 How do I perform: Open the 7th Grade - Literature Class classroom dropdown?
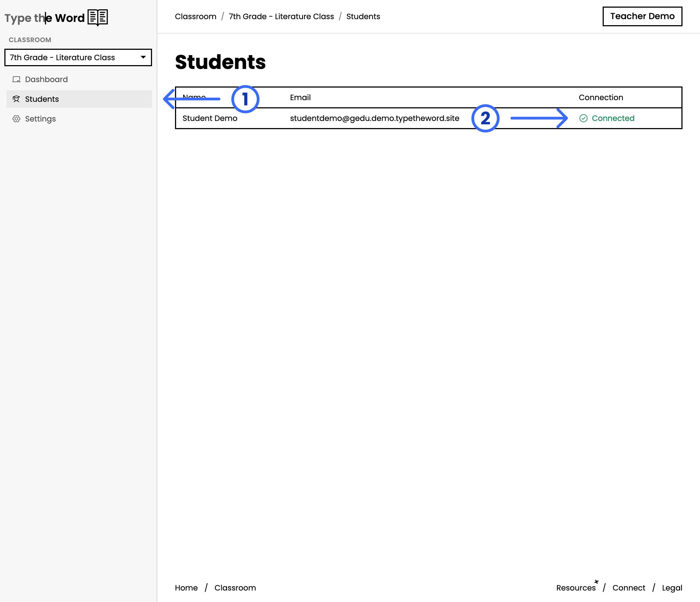click(78, 57)
